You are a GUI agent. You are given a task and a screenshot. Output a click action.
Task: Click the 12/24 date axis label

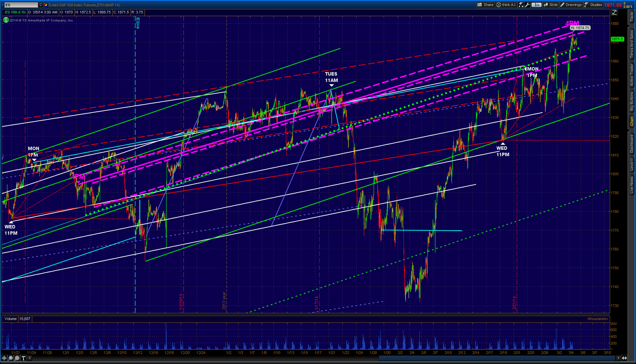coord(201,352)
